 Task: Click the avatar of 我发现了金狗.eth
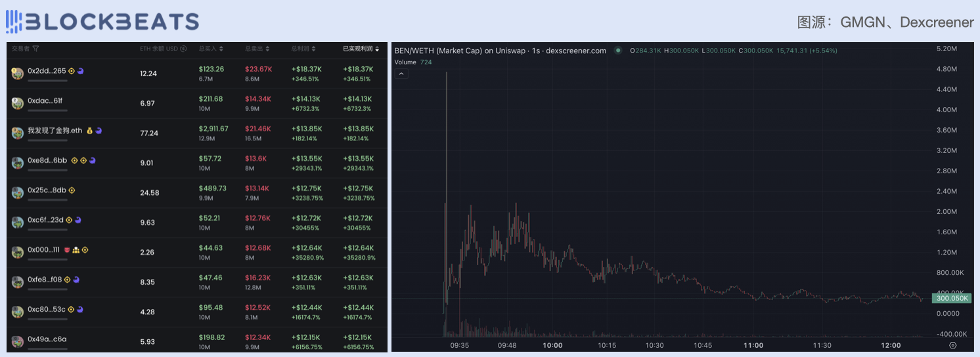[18, 133]
